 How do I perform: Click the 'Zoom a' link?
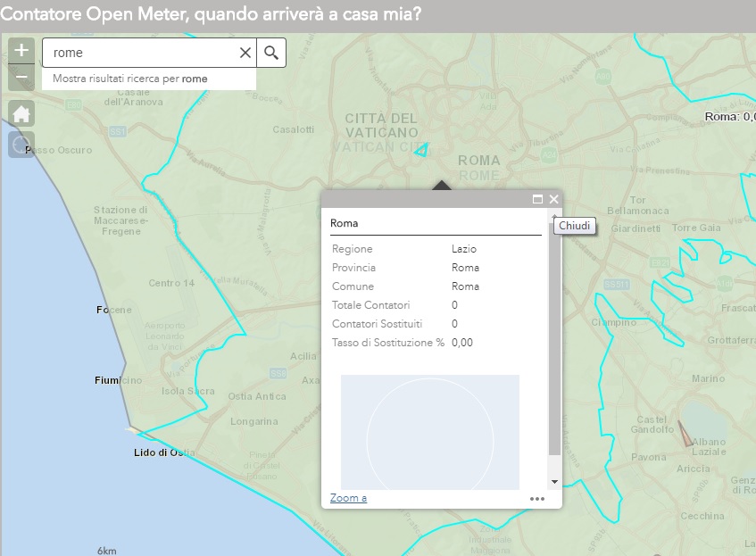348,498
